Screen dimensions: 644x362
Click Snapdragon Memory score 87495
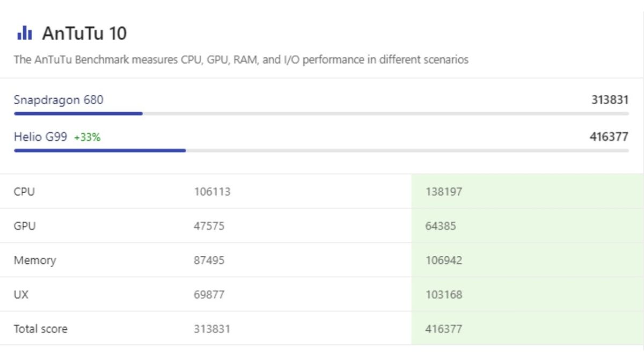click(x=209, y=260)
